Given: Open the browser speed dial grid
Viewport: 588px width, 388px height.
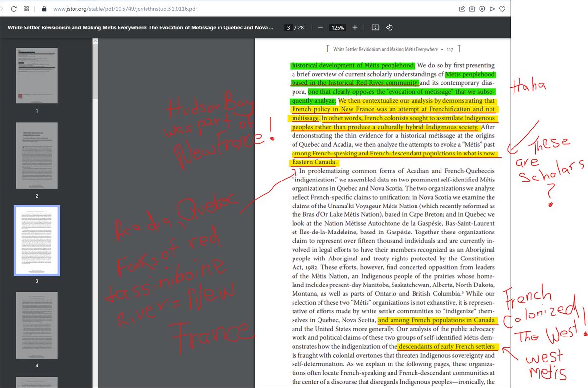Looking at the screenshot, I should pos(26,9).
